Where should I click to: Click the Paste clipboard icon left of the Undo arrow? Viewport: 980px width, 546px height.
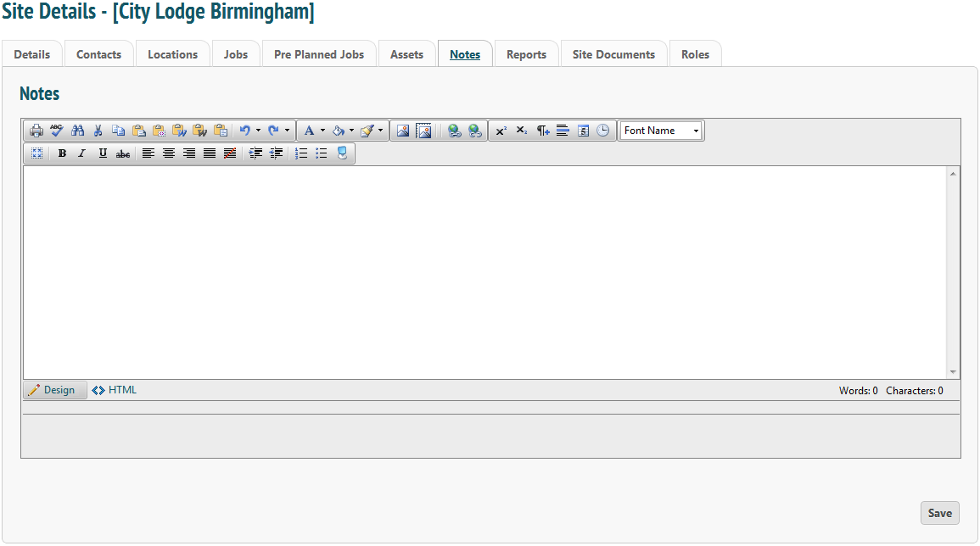221,131
